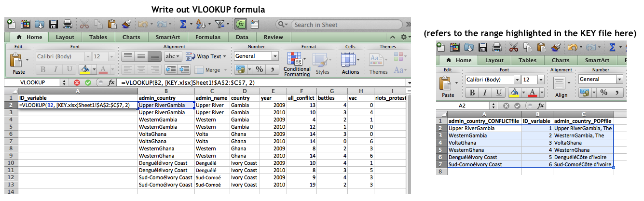Viewport: 644px width, 201px height.
Task: Click the Sort A-Z icon in the main window
Action: 200,24
